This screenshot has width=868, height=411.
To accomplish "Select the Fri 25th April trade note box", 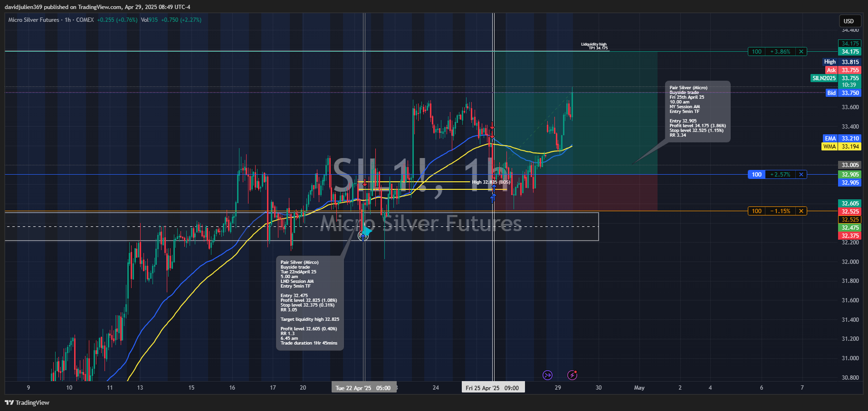I will (x=697, y=112).
